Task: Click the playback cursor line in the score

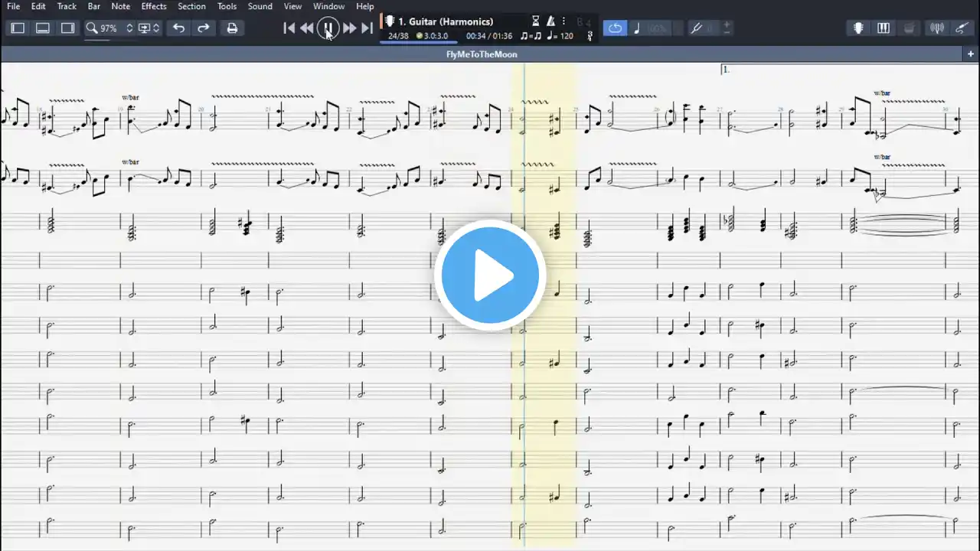Action: coord(524,306)
